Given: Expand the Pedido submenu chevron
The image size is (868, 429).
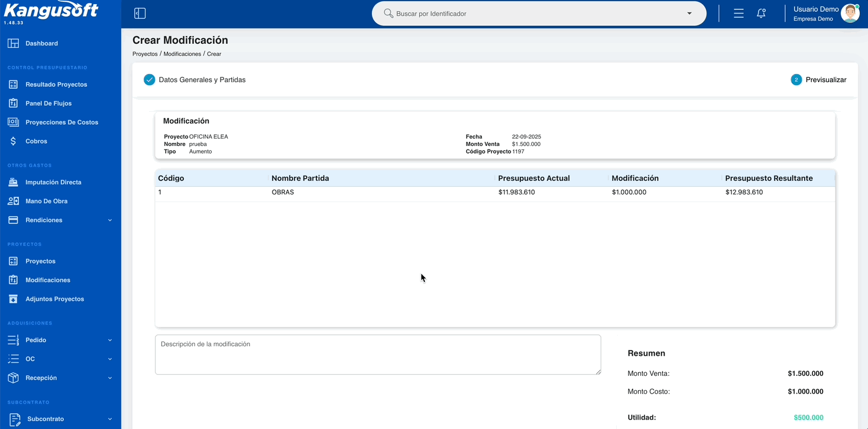Looking at the screenshot, I should point(110,340).
